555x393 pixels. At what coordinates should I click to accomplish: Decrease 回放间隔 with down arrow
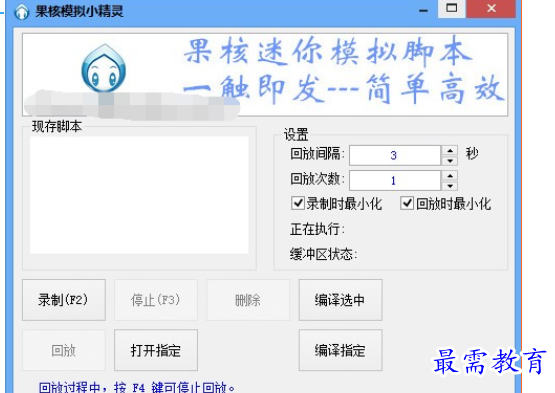coord(450,160)
